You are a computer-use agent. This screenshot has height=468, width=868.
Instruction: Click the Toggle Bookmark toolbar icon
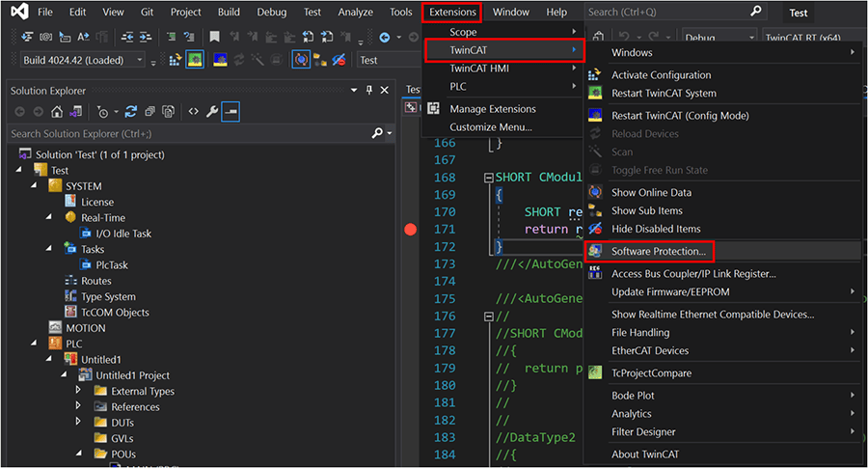214,37
